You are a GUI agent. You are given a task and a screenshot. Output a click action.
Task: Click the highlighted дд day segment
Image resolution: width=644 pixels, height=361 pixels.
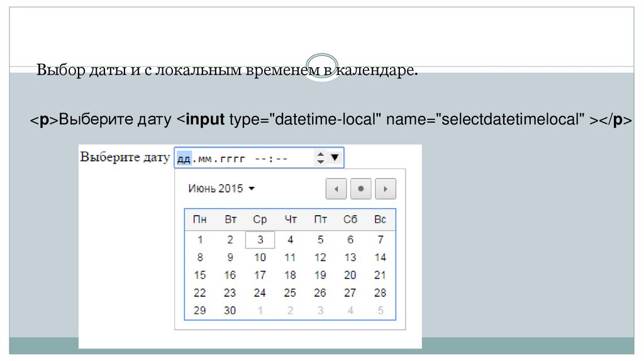184,158
